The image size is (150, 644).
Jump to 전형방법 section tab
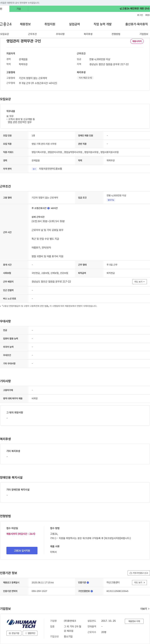point(116,34)
